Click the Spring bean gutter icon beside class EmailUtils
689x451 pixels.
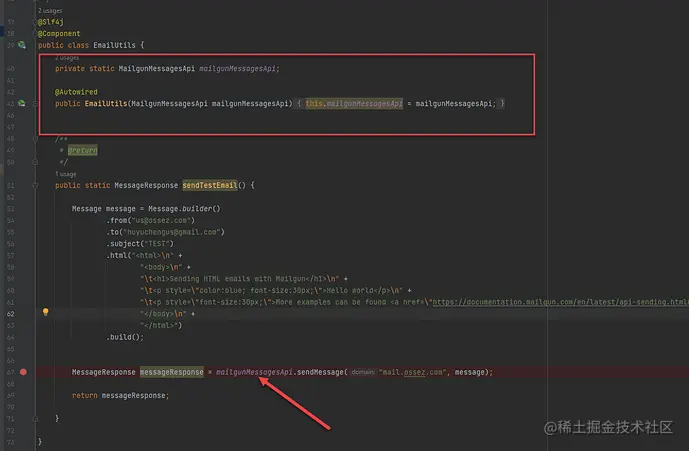22,45
